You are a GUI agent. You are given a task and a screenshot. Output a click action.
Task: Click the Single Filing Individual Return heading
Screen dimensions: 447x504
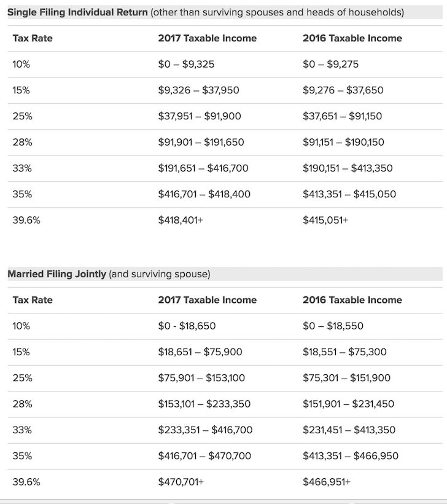point(77,12)
